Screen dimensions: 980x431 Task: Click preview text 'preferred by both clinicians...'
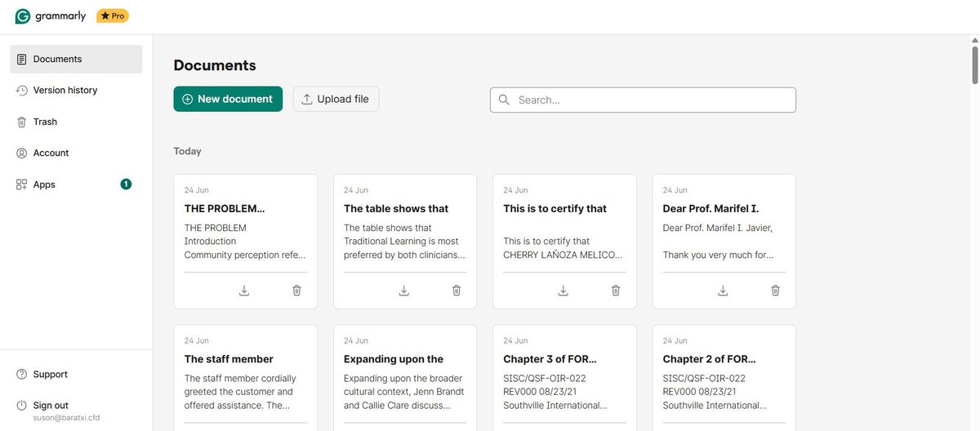[405, 255]
